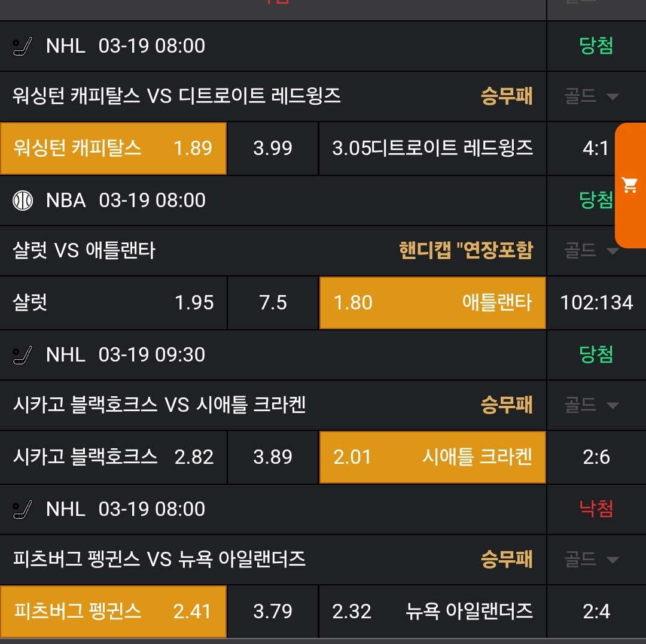Pick 샬럿 1.95 handicap option
The width and height of the screenshot is (646, 644).
pos(113,303)
